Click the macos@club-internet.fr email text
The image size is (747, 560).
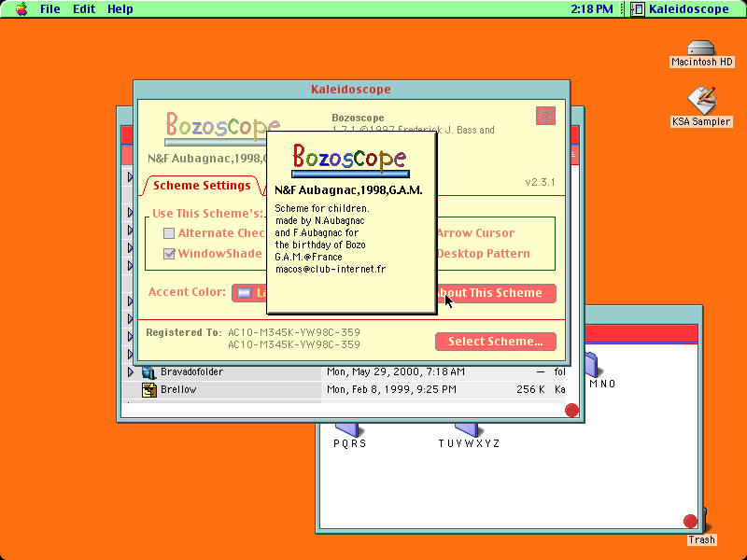pyautogui.click(x=331, y=269)
